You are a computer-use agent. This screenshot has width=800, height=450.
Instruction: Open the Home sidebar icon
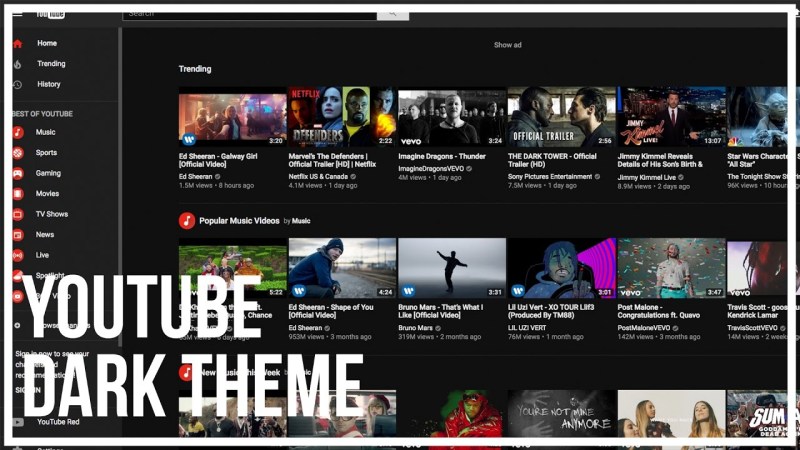coord(18,44)
